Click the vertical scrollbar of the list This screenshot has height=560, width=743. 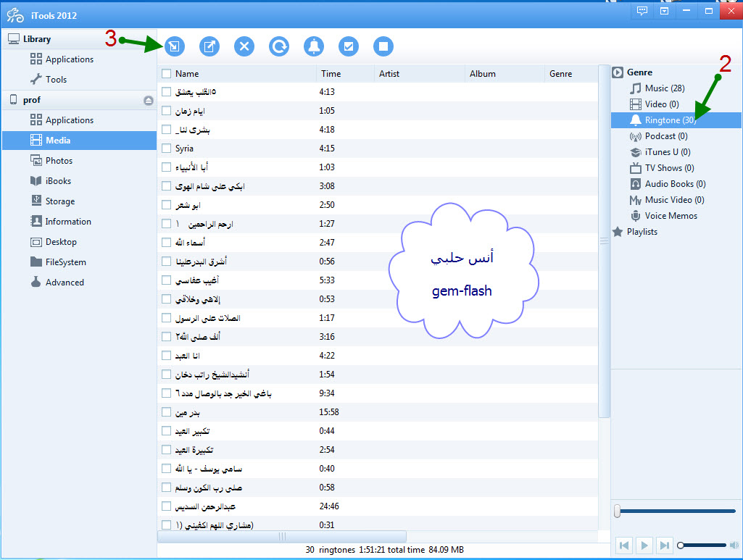click(x=604, y=241)
